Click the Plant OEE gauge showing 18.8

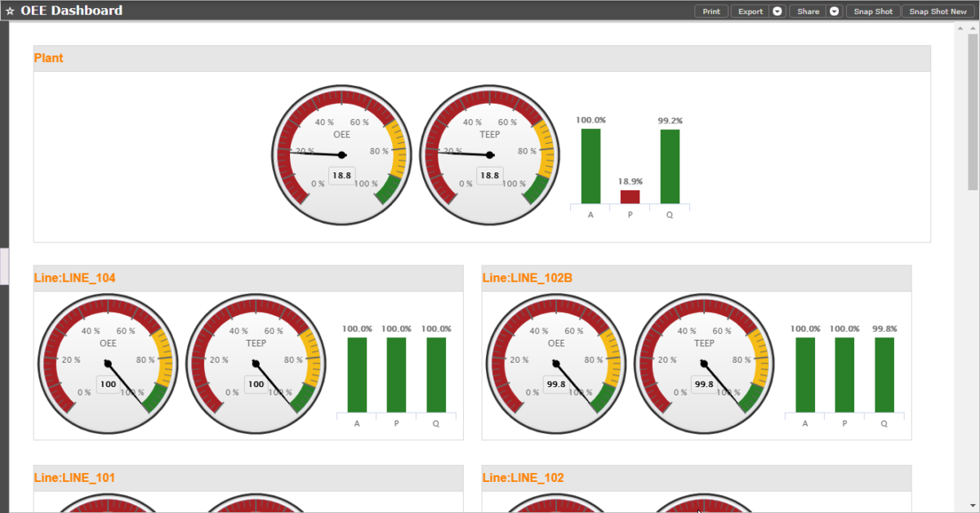pos(341,154)
